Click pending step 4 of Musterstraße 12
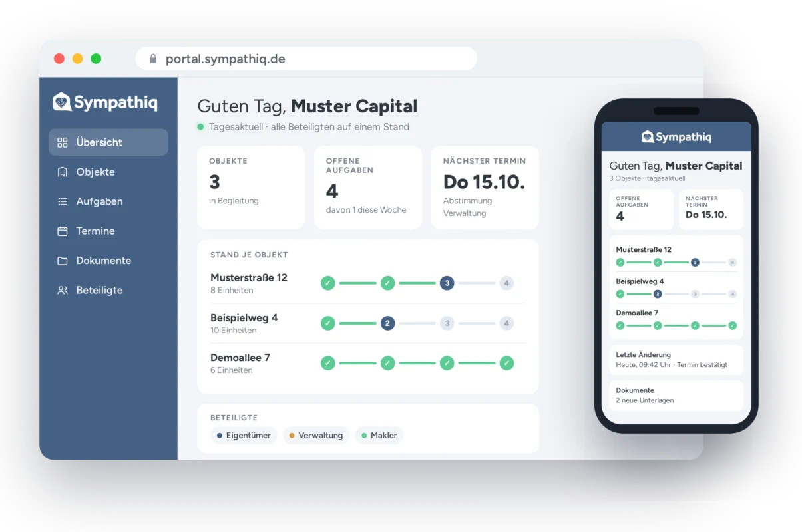The image size is (802, 532). click(506, 283)
